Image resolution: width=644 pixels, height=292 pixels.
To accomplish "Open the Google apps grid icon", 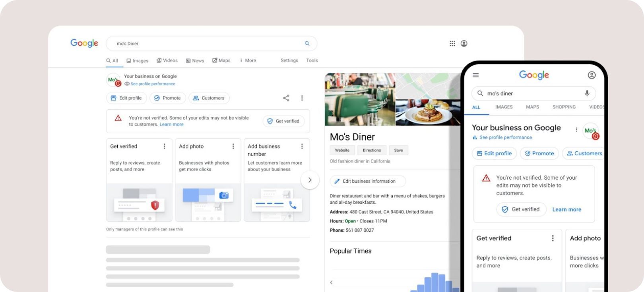I will coord(452,43).
